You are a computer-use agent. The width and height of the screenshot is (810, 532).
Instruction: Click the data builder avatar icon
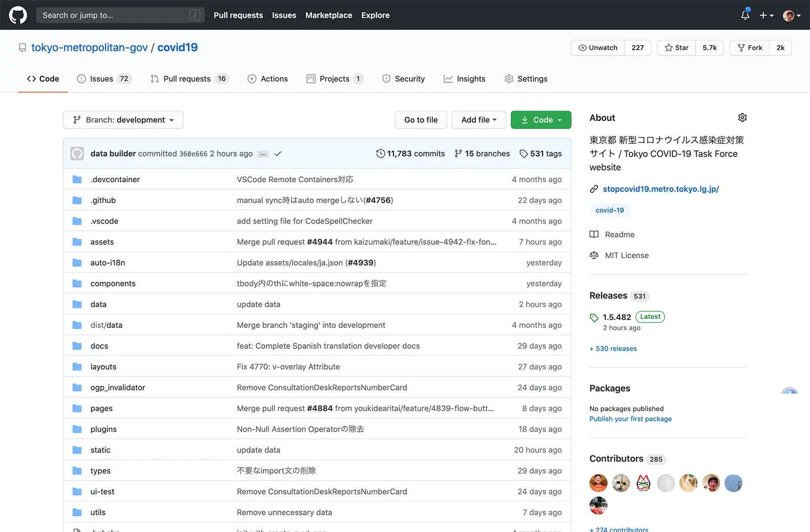[x=77, y=153]
